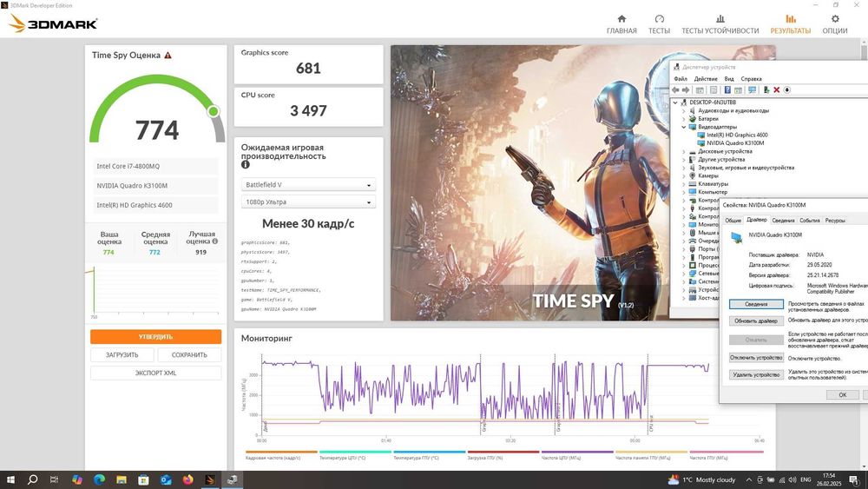
Task: Toggle Кадровая частота orange legend entry
Action: tap(282, 454)
